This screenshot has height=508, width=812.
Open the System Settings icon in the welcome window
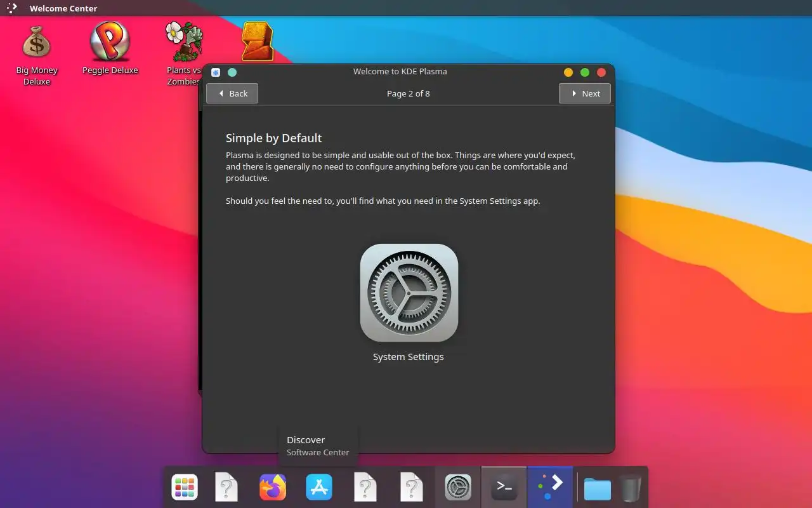pyautogui.click(x=409, y=293)
